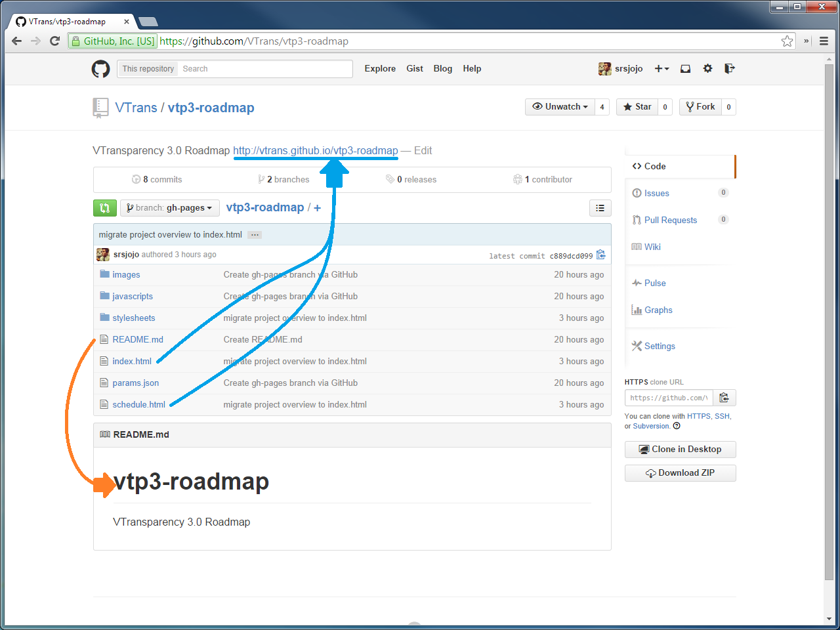
Task: Open the images folder
Action: [126, 275]
